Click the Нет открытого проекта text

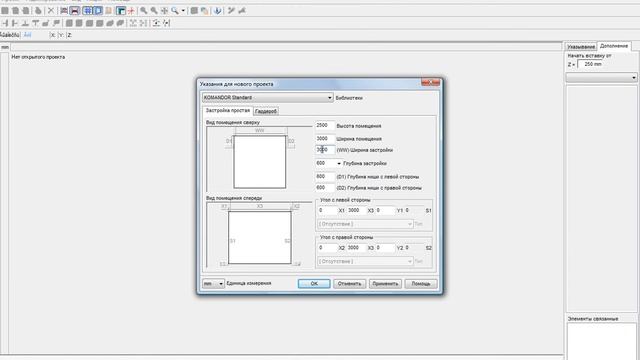[38, 57]
